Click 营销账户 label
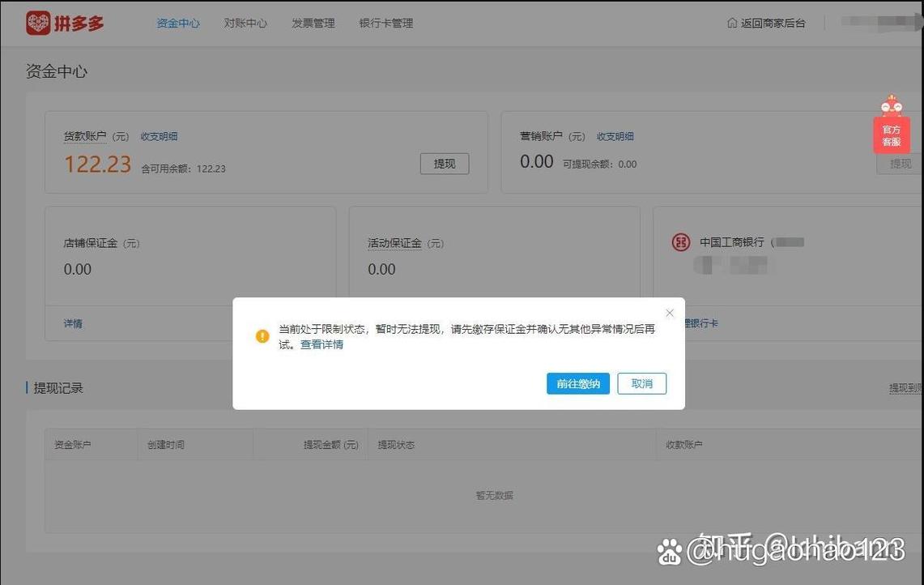This screenshot has height=585, width=924. coord(541,136)
